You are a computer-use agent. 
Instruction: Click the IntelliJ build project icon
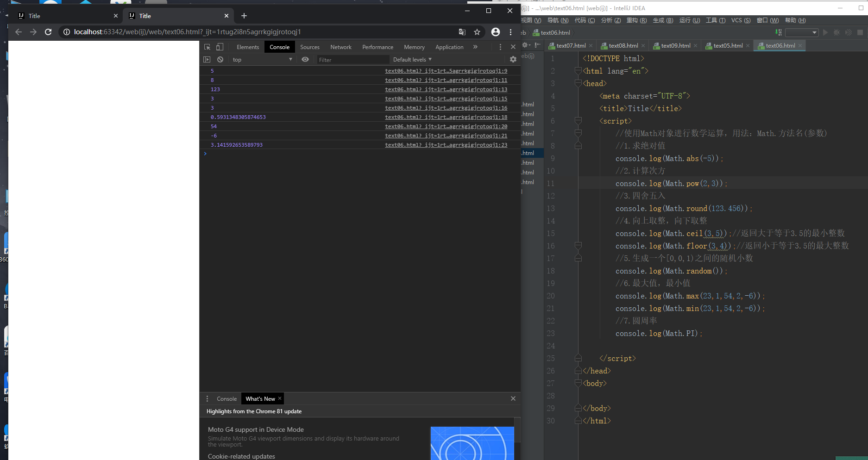778,32
